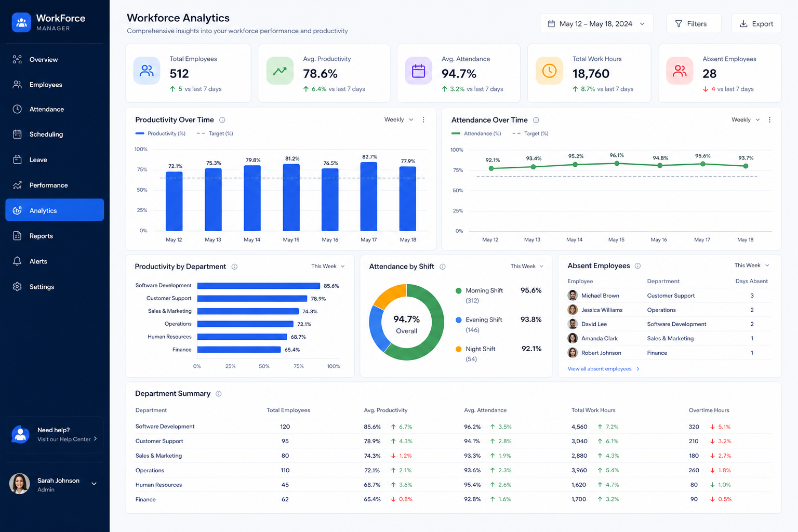Click info icon next to Productivity Over Time
This screenshot has width=798, height=532.
point(222,120)
